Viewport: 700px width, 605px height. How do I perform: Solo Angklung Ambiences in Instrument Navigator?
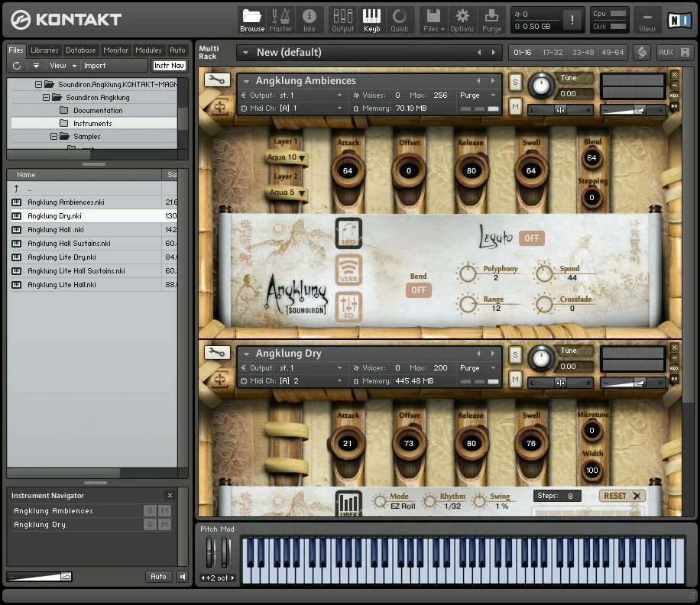point(150,511)
